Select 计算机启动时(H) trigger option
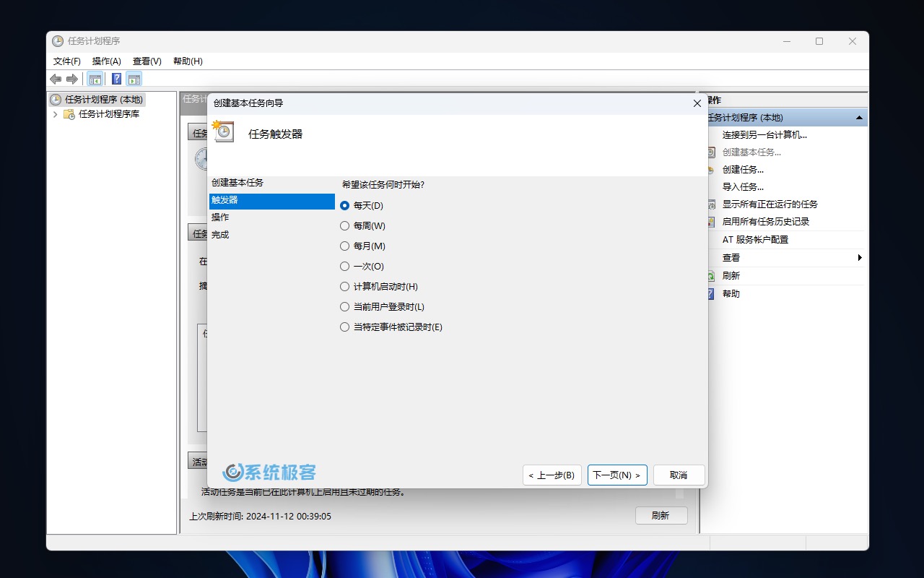Viewport: 924px width, 578px height. (x=379, y=287)
